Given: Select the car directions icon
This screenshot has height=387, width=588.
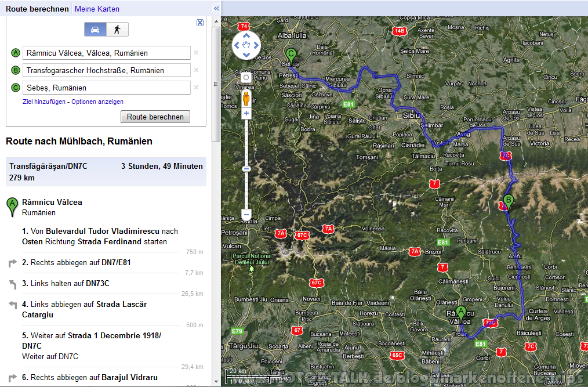Looking at the screenshot, I should pyautogui.click(x=94, y=28).
